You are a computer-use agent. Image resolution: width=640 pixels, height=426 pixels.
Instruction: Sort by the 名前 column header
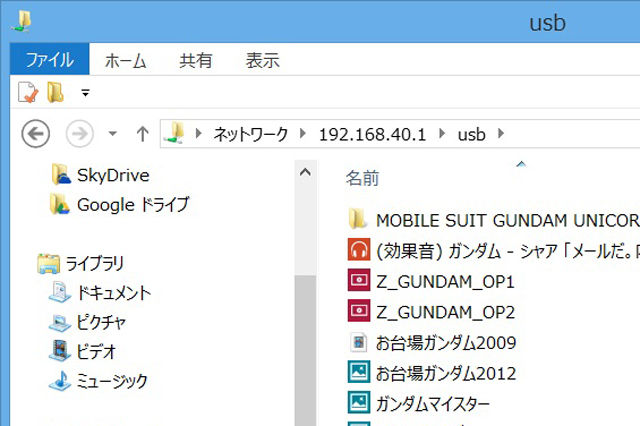(363, 178)
